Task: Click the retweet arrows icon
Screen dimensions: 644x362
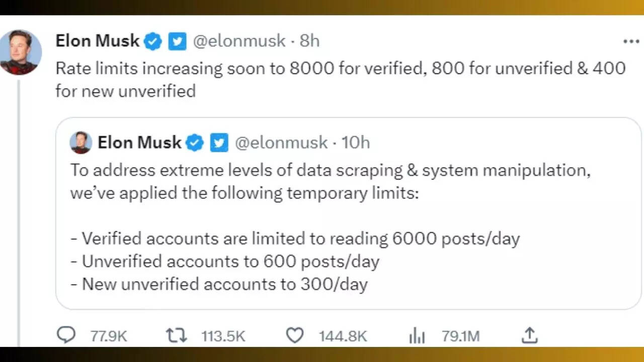Action: pyautogui.click(x=176, y=335)
